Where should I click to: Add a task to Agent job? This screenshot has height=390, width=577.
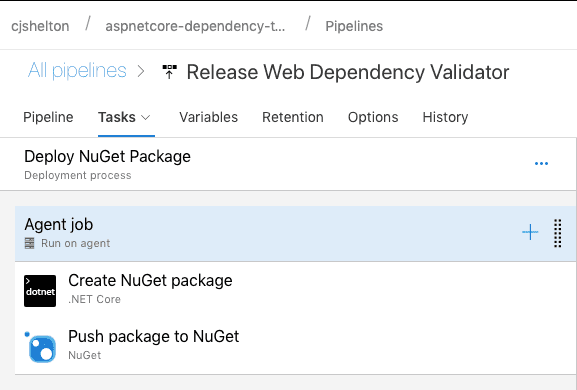pos(530,232)
